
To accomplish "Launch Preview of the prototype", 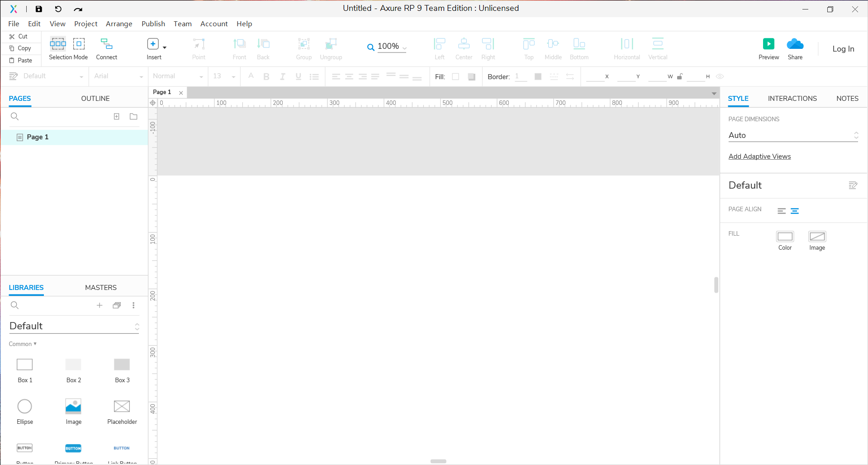I will (768, 49).
